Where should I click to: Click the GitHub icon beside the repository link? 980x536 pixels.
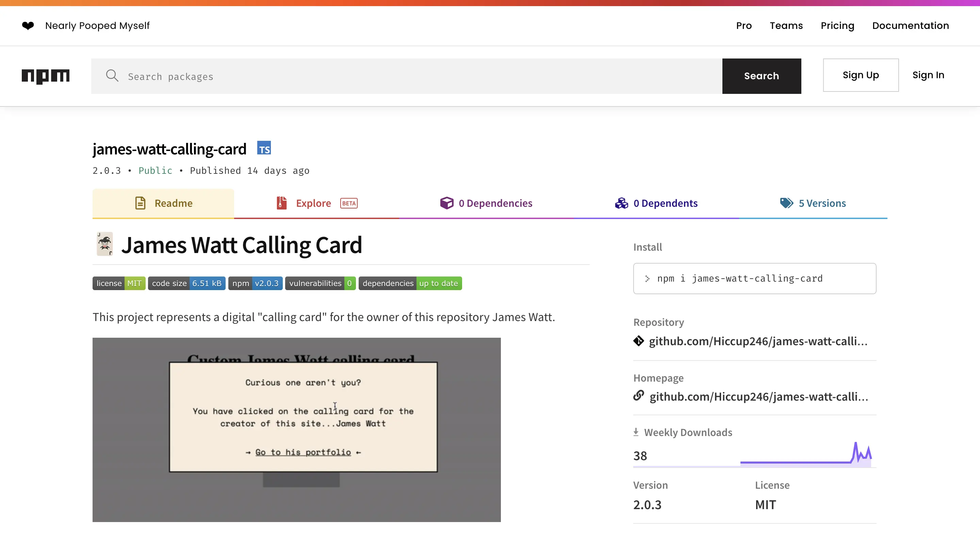639,341
